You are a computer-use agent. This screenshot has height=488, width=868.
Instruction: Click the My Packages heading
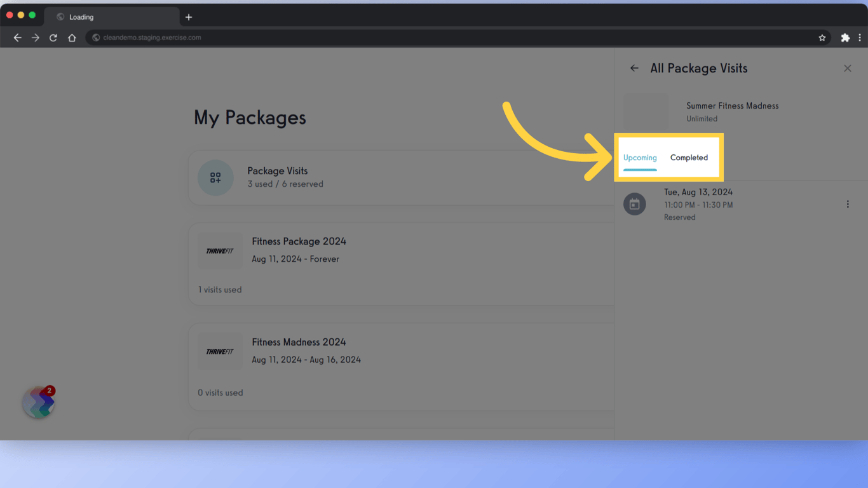(x=250, y=118)
